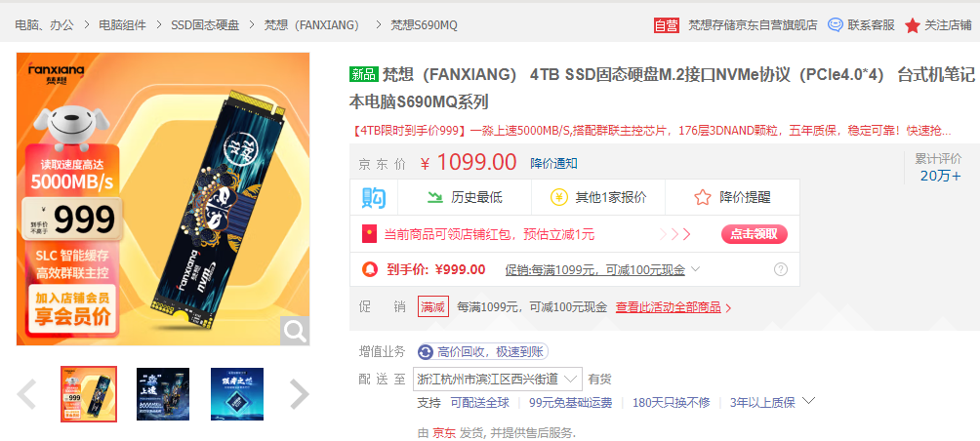The width and height of the screenshot is (980, 441).
Task: Click the 点击领取 red packet button
Action: 755,234
